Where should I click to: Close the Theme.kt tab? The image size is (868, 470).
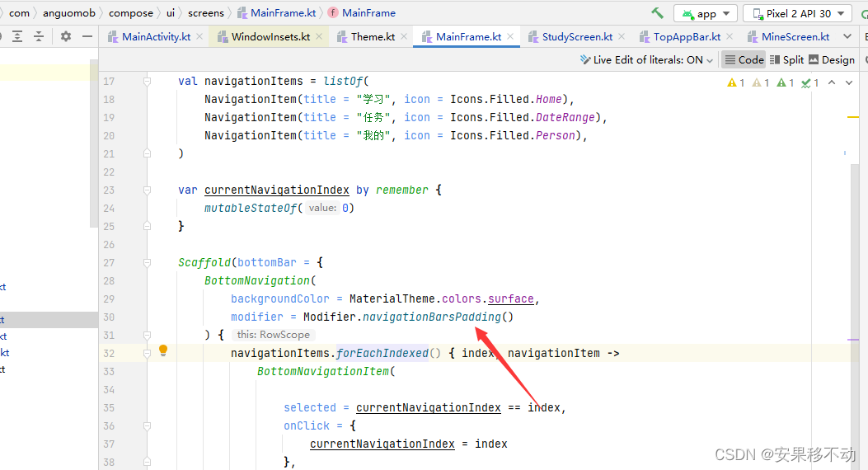click(x=404, y=36)
